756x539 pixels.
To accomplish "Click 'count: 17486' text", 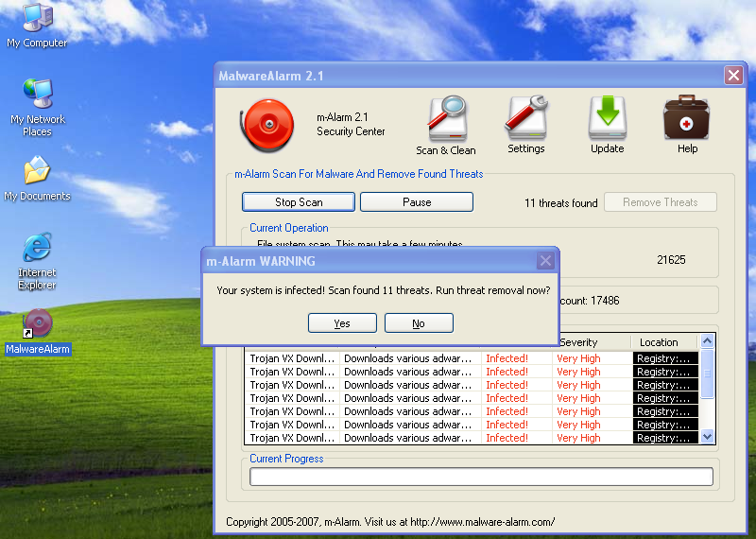I will 589,301.
